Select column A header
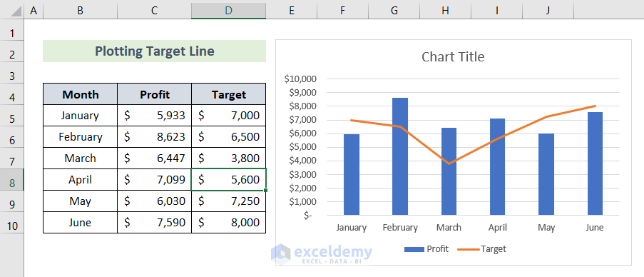Screen dimensions: 644x277 click(x=34, y=11)
